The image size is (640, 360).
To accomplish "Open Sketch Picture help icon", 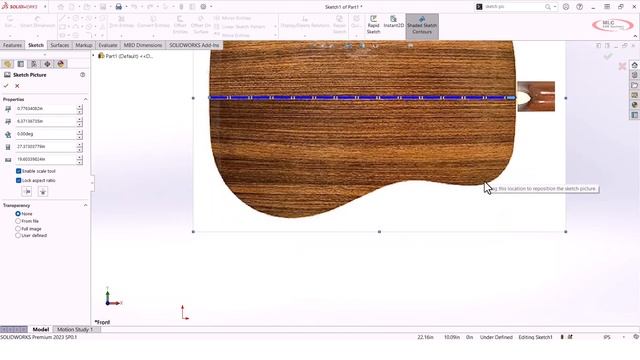I will (82, 75).
